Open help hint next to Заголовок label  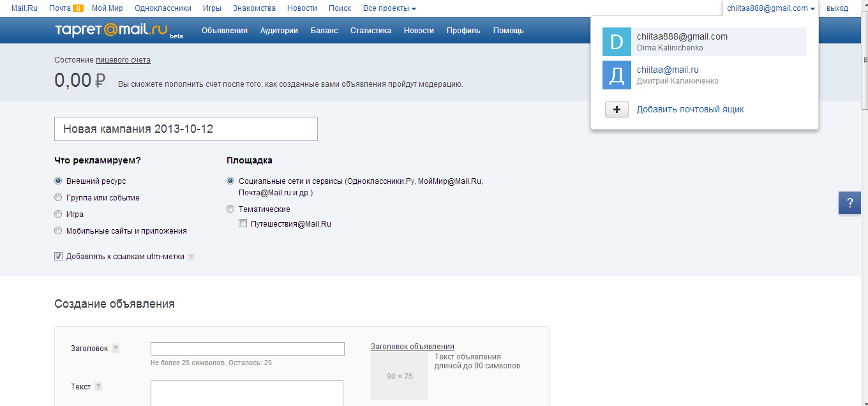tap(116, 349)
